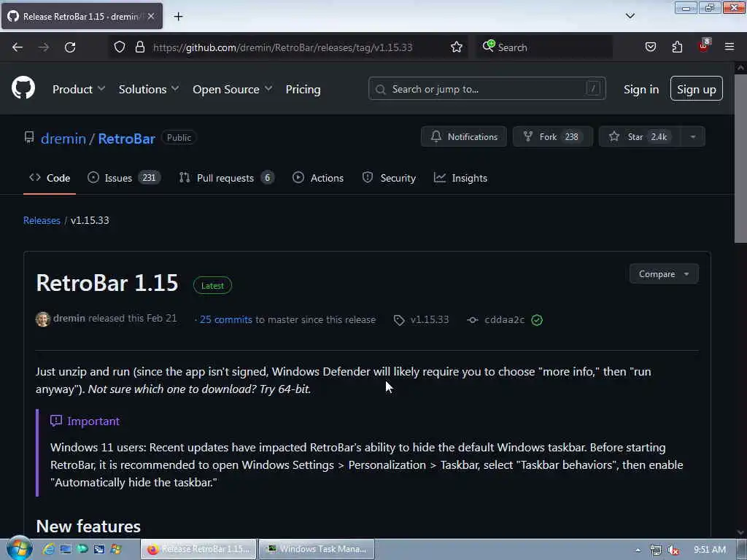Image resolution: width=747 pixels, height=560 pixels.
Task: Star the RetroBar repository
Action: [x=640, y=136]
